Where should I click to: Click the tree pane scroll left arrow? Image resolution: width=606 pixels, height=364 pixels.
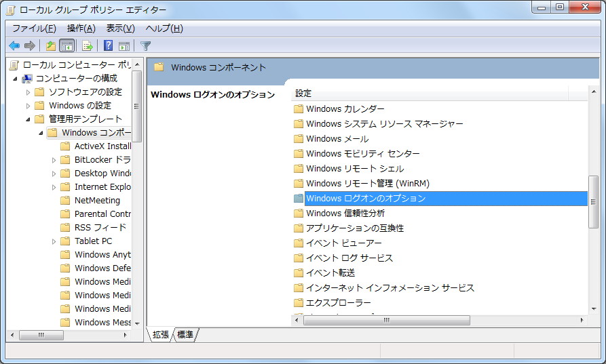pos(12,335)
